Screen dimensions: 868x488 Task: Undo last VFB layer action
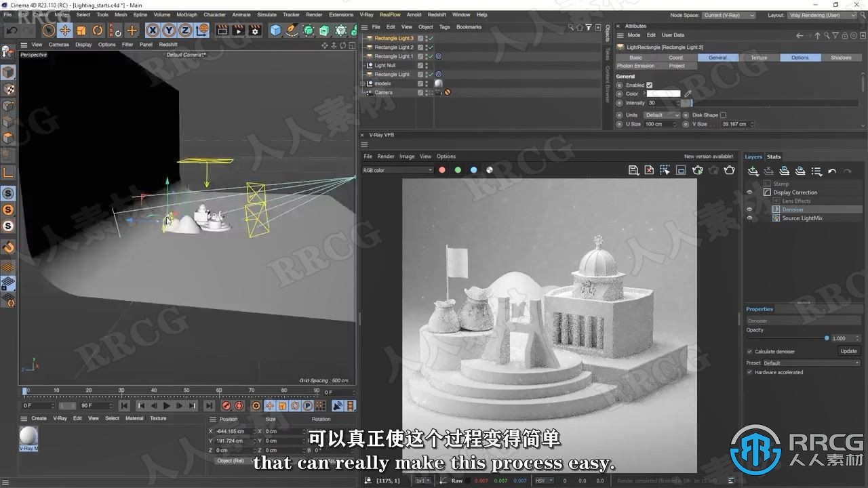coord(832,171)
